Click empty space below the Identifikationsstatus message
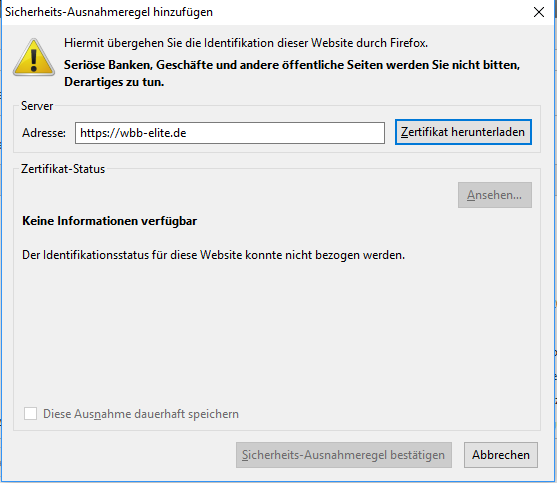The height and width of the screenshot is (483, 557). coord(277,330)
